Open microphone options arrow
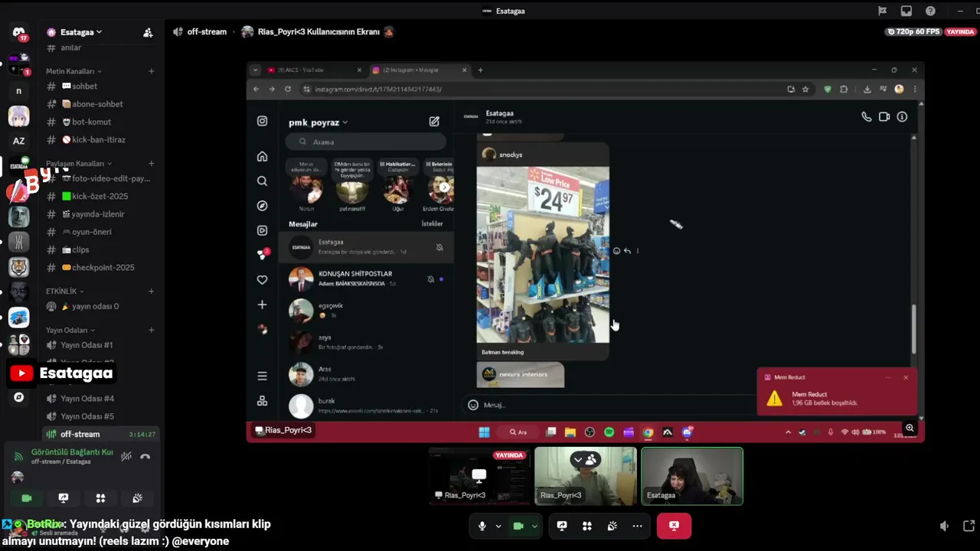The width and height of the screenshot is (980, 551). pyautogui.click(x=498, y=526)
